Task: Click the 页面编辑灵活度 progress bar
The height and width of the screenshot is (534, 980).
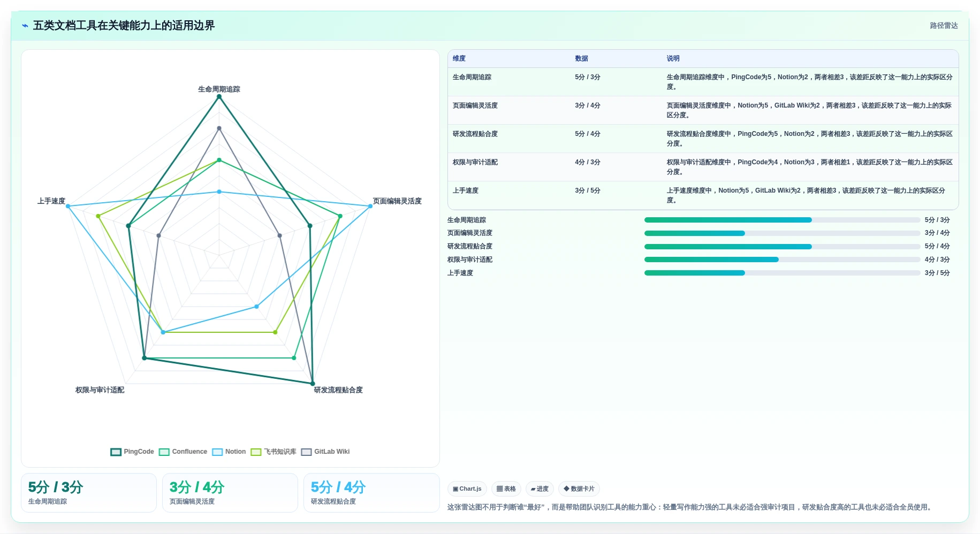Action: [x=782, y=233]
